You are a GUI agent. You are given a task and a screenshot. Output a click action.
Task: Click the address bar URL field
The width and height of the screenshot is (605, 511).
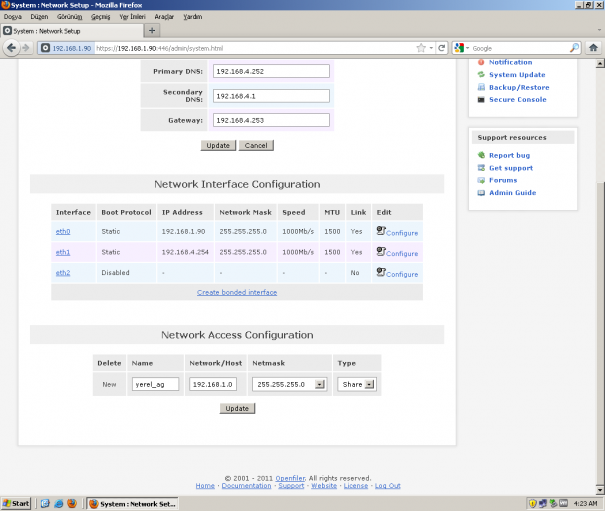255,48
